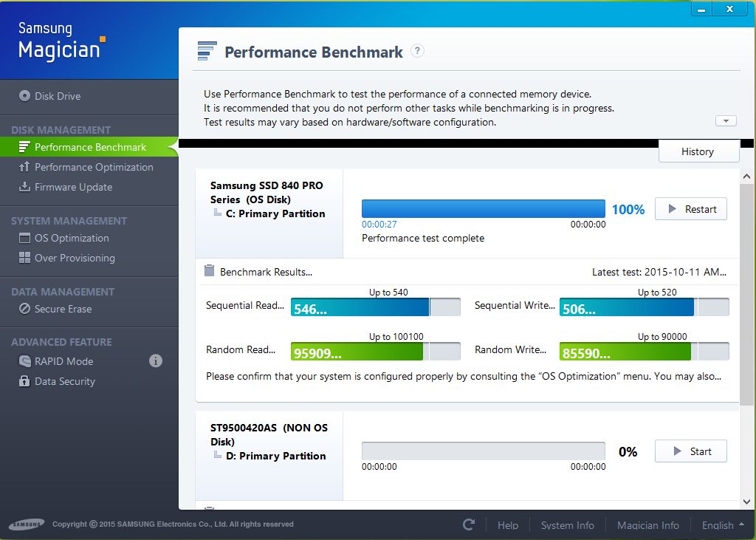
Task: Click the Performance Optimization arrows icon
Action: (24, 167)
